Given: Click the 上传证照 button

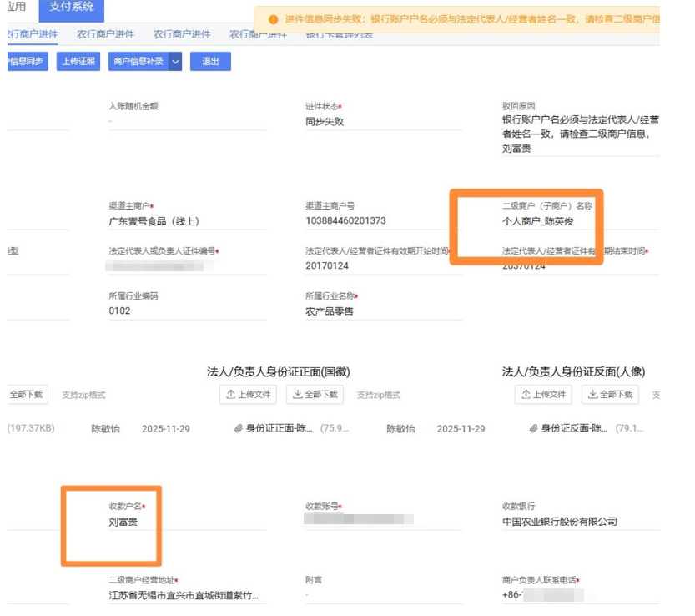Looking at the screenshot, I should (x=77, y=62).
